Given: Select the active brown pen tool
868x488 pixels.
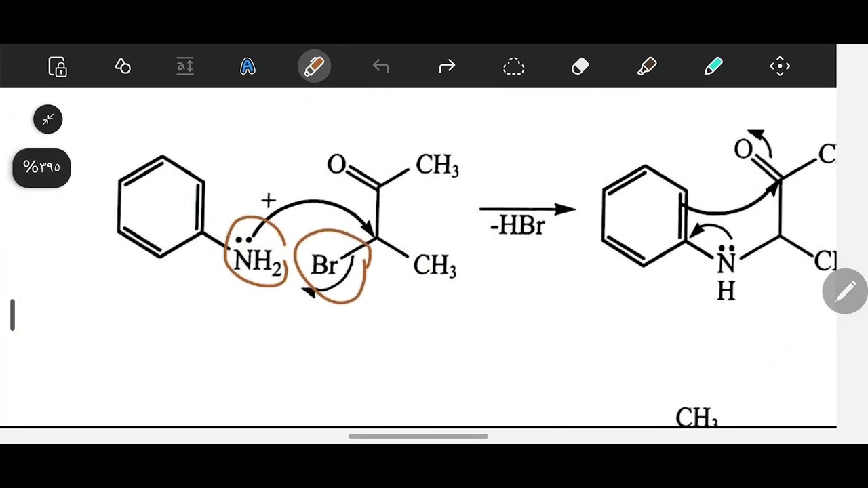Looking at the screenshot, I should [314, 66].
